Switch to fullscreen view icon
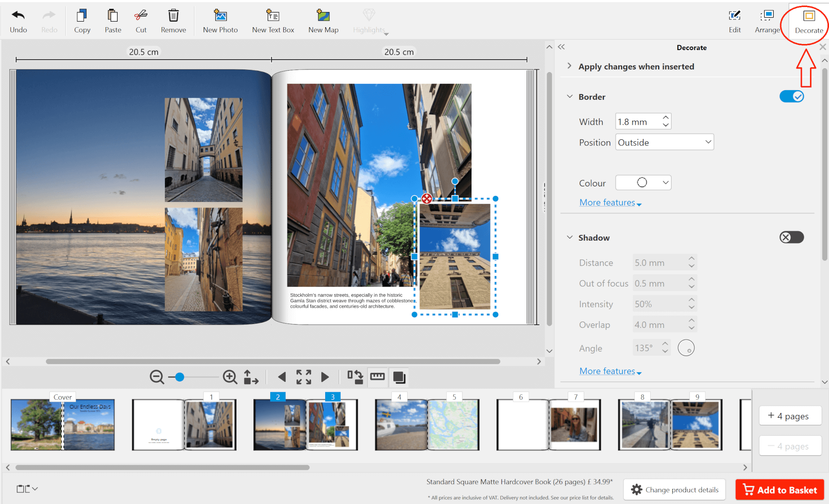This screenshot has width=829, height=504. coord(304,377)
